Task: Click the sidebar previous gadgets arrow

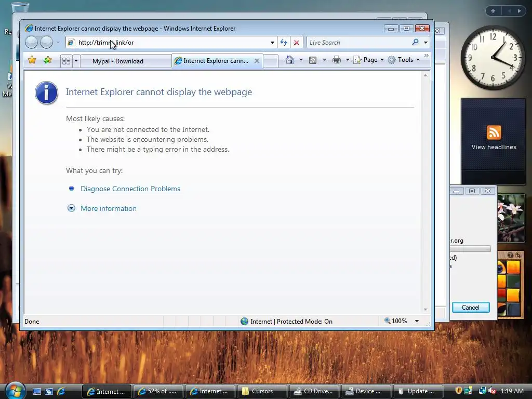Action: coord(509,11)
